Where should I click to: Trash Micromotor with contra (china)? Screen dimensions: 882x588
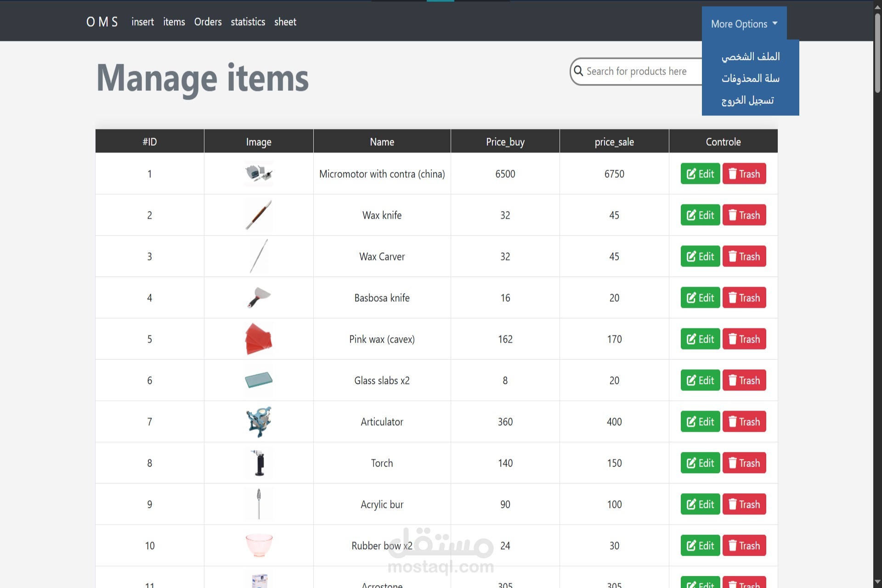coord(744,174)
